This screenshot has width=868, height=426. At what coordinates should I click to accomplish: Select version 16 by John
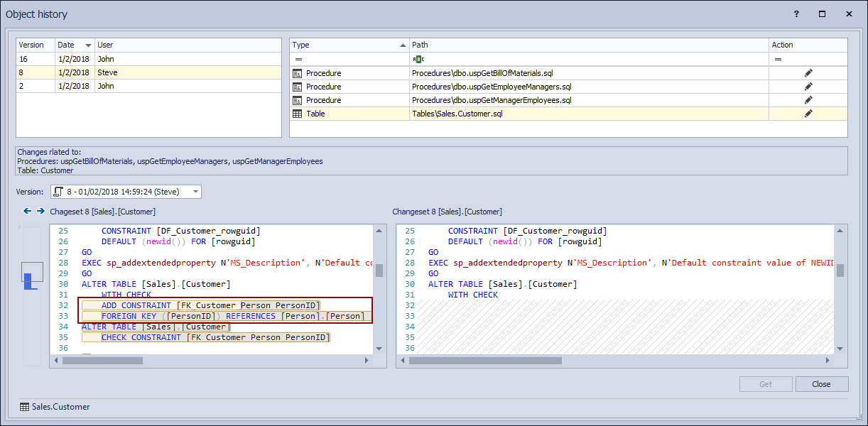(148, 59)
